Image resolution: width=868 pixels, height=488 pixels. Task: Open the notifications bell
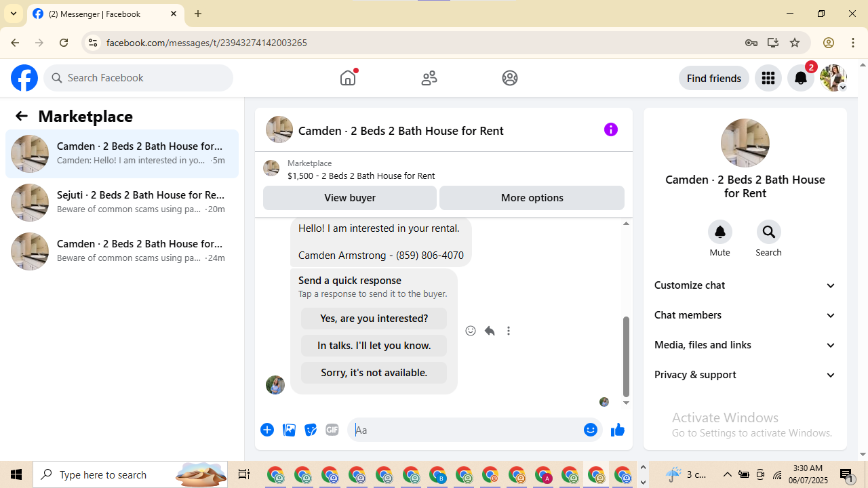(801, 78)
